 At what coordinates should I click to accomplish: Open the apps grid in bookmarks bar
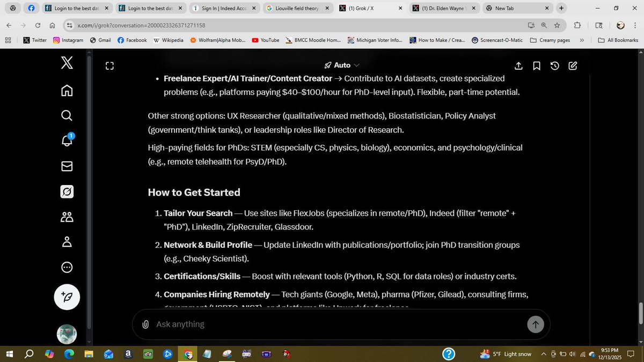8,40
